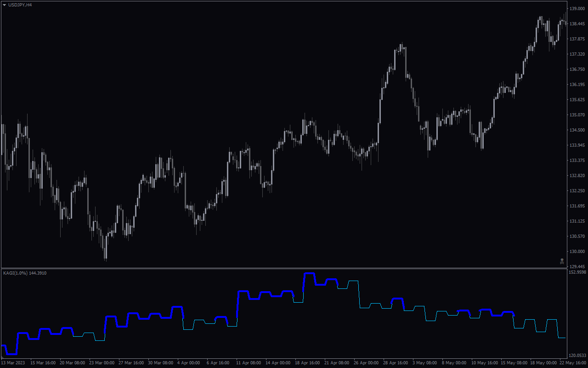Click the 20 Mar 08:00 time label

[73, 363]
